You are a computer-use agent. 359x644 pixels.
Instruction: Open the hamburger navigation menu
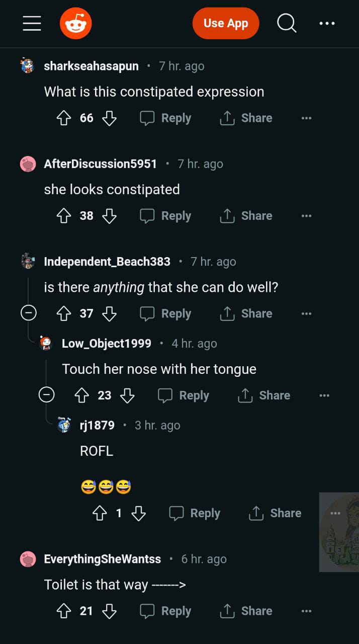(x=32, y=23)
